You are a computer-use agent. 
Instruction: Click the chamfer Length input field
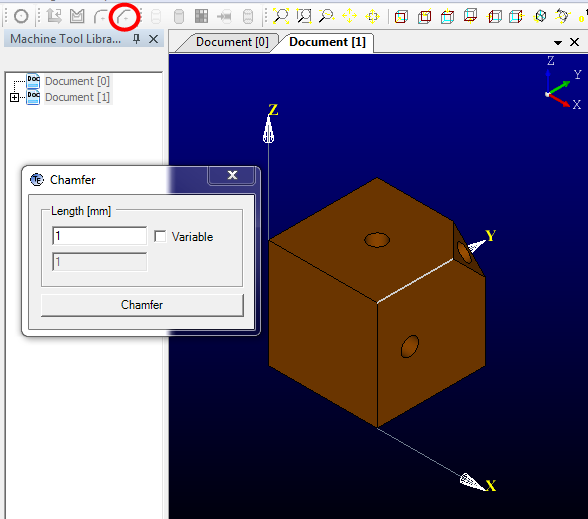[x=100, y=236]
